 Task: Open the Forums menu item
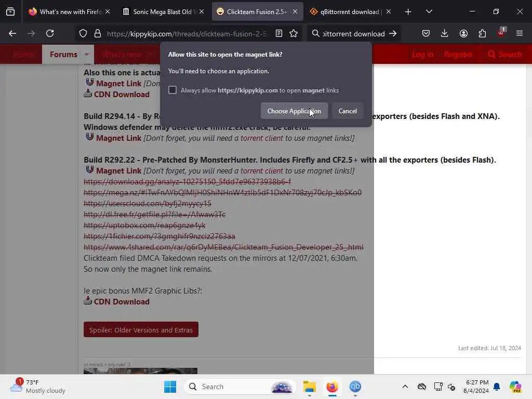click(63, 54)
